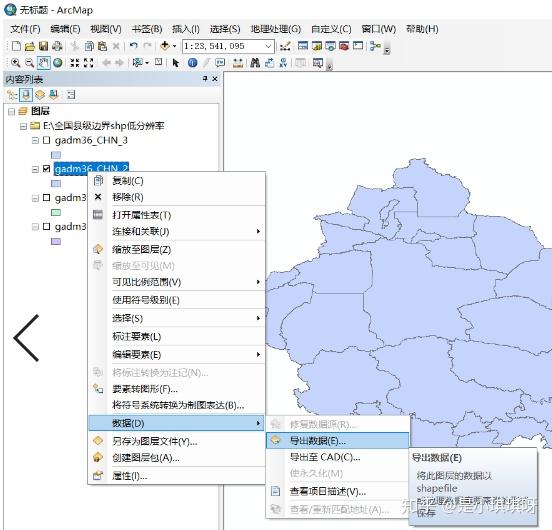The image size is (552, 530).
Task: Open the Catalog window
Action: 316,46
